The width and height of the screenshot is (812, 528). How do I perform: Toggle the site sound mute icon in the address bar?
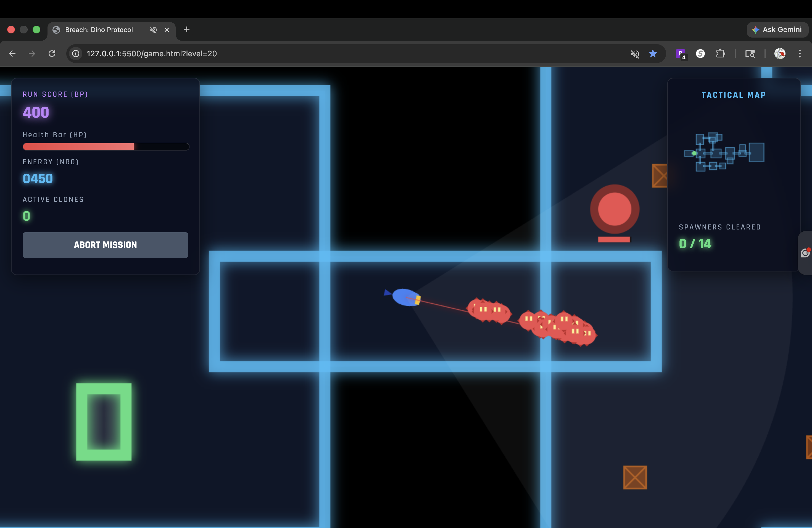(x=635, y=54)
